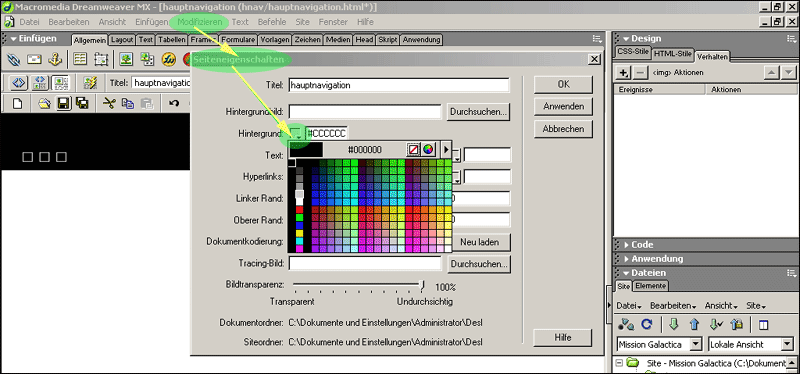The width and height of the screenshot is (800, 374).
Task: Open the Modifizieren menu
Action: click(200, 22)
